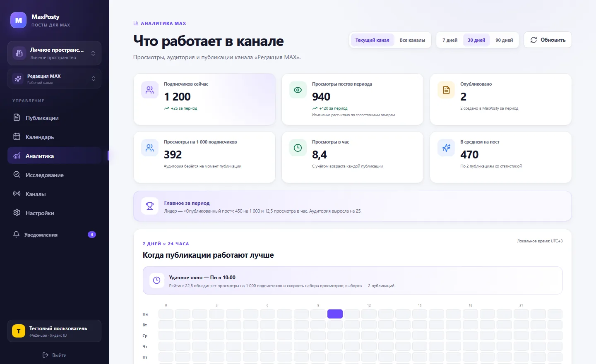This screenshot has width=596, height=364.
Task: Click the Выйти logout link
Action: coord(54,355)
